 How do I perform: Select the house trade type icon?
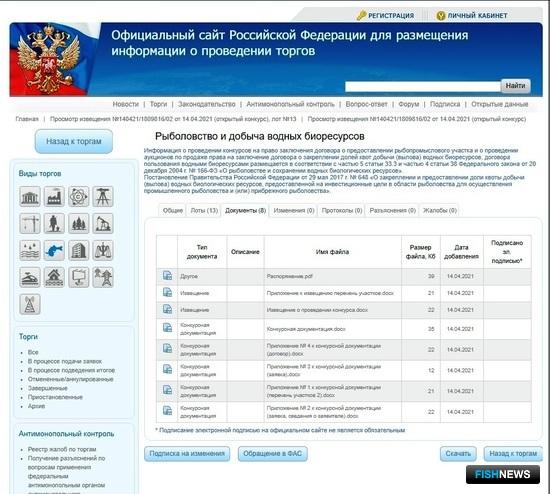click(x=54, y=278)
